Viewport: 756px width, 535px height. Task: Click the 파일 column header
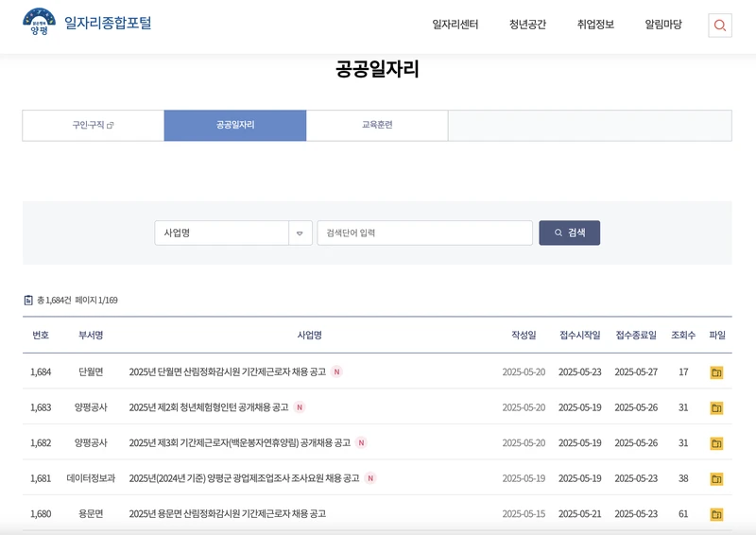717,336
